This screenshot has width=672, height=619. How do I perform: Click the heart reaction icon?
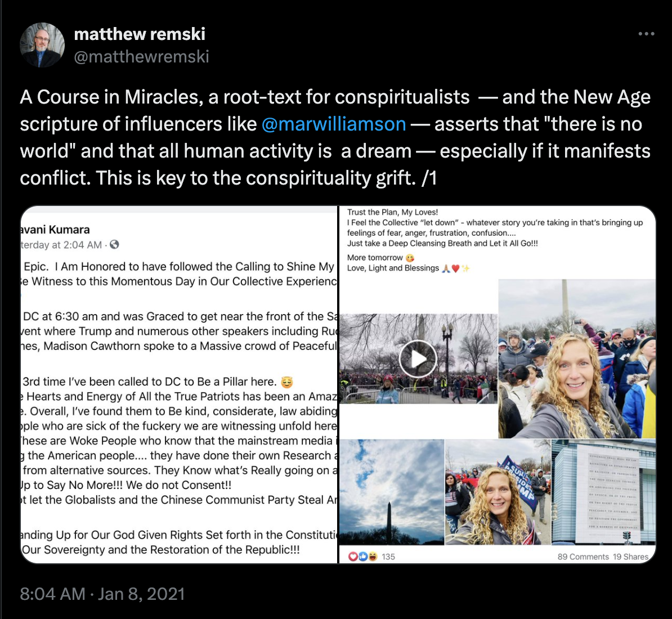(353, 557)
